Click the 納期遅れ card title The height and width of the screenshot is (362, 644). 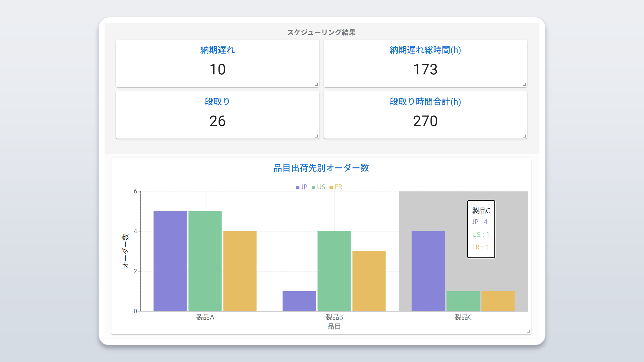click(217, 50)
